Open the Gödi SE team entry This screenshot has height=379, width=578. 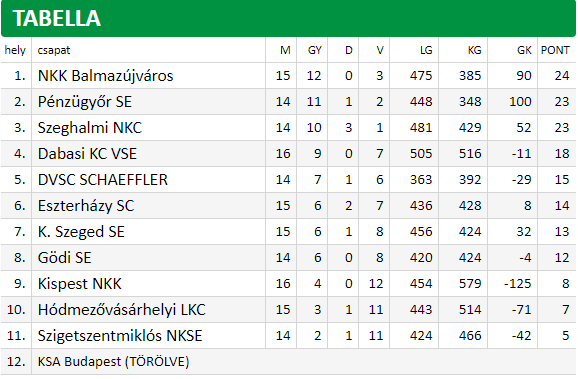[x=65, y=258]
